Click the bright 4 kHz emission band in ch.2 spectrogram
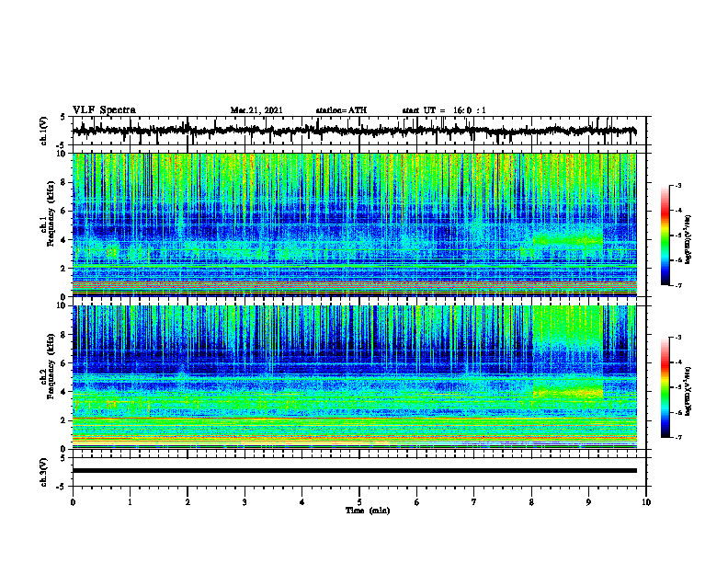Viewport: 728px width, 563px height. (x=568, y=392)
